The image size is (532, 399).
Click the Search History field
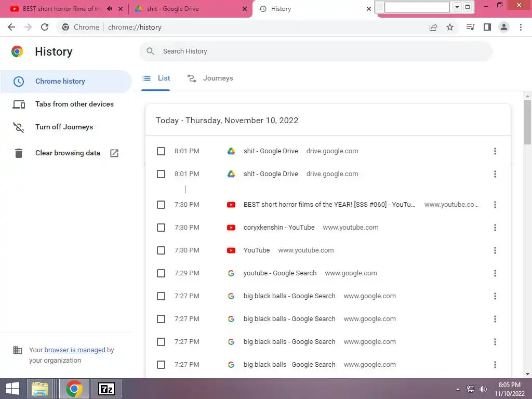point(315,51)
